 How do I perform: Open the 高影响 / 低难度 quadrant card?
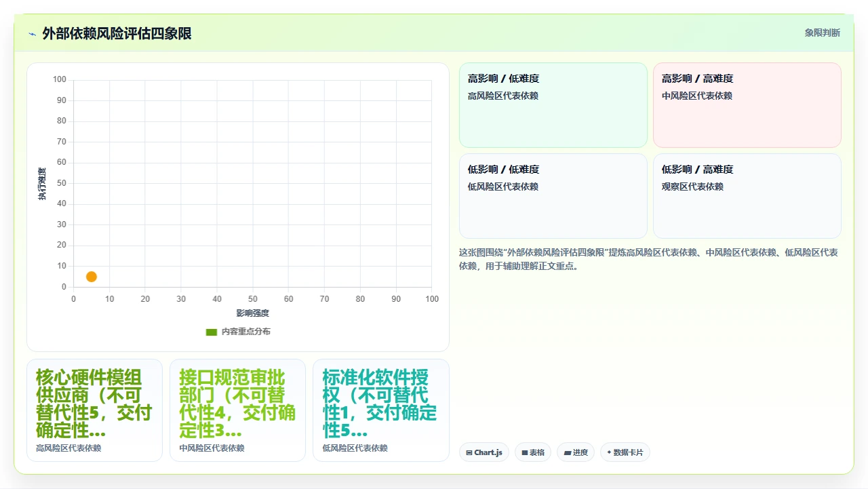553,105
